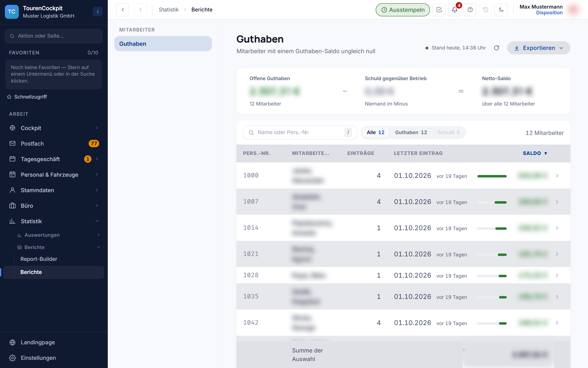Open Schnellzugriff star entry

27,97
